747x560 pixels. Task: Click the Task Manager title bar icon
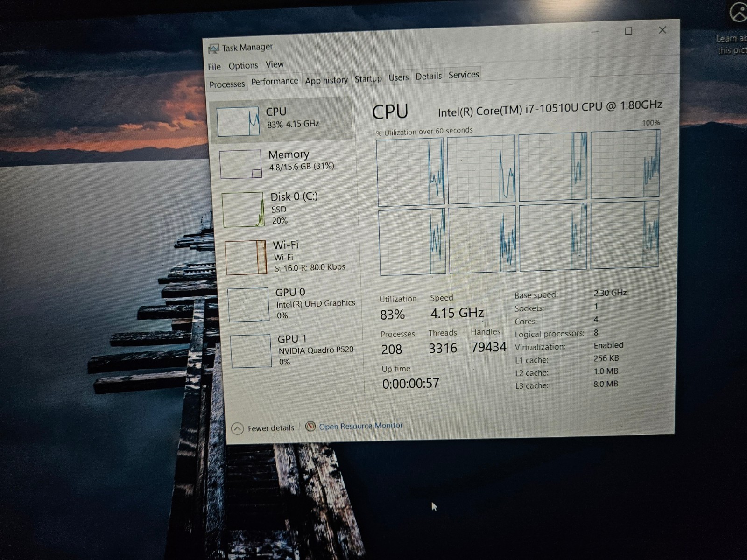pyautogui.click(x=213, y=49)
